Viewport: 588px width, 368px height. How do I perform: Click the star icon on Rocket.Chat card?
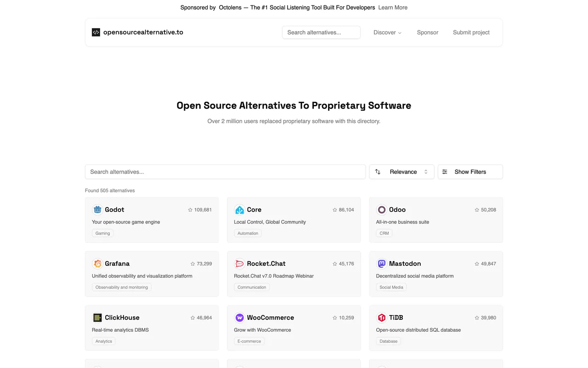[335, 264]
